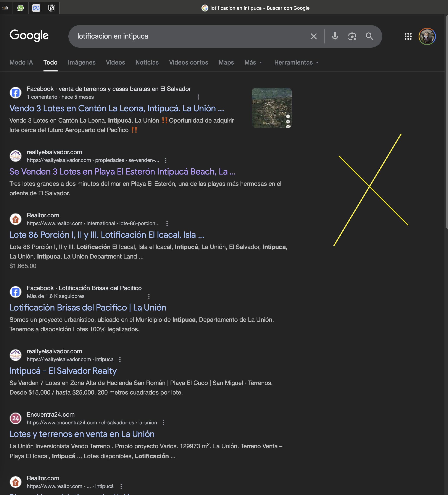448x495 pixels.
Task: Open options menu for Intipucá - El Salvador Realty result
Action: (x=120, y=359)
